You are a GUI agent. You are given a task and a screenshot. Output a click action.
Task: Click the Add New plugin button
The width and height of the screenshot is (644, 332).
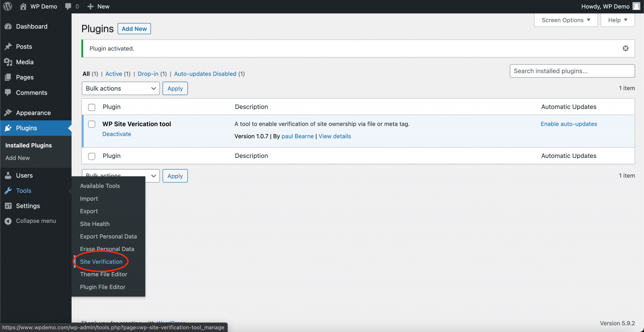pos(134,29)
